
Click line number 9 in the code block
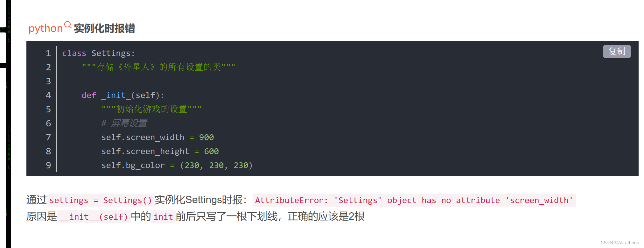point(48,165)
